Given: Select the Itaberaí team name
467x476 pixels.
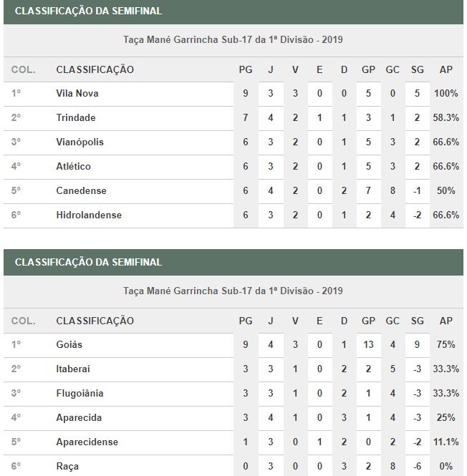Looking at the screenshot, I should point(73,369).
